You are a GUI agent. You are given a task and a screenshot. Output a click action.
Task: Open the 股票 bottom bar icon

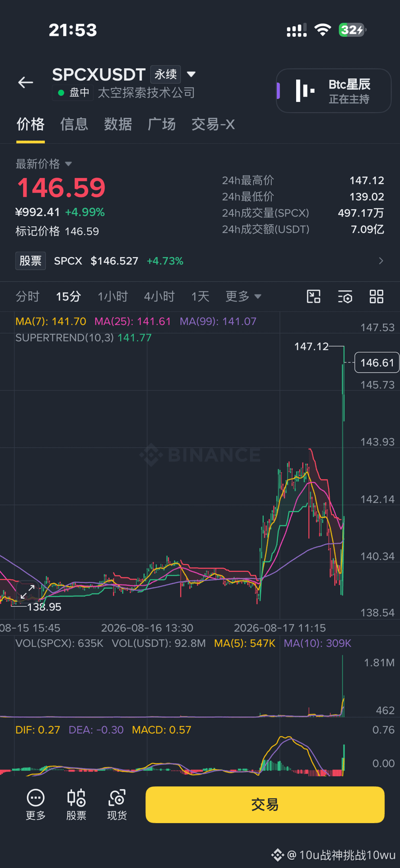click(76, 805)
